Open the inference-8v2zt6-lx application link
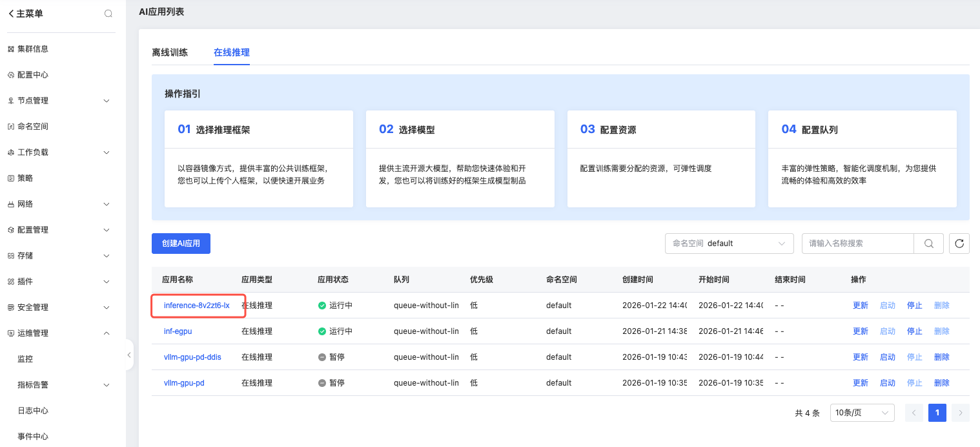Image resolution: width=980 pixels, height=447 pixels. pyautogui.click(x=196, y=306)
